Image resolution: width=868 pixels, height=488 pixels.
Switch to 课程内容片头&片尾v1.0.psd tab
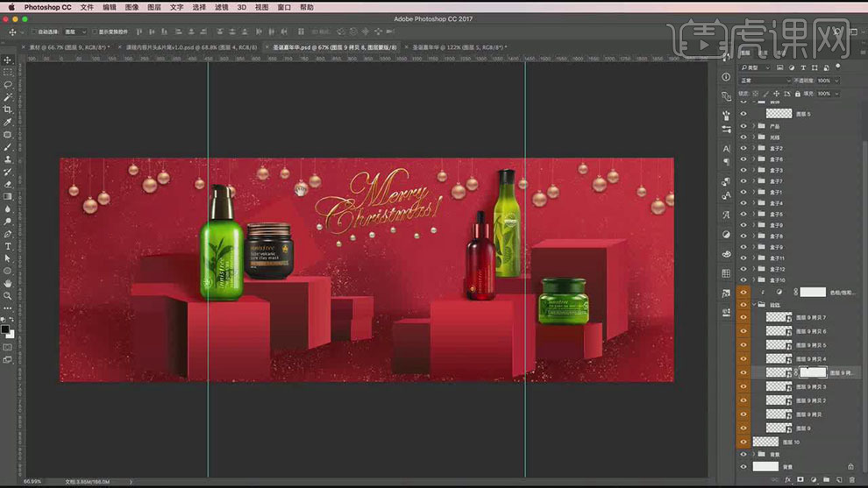point(191,47)
